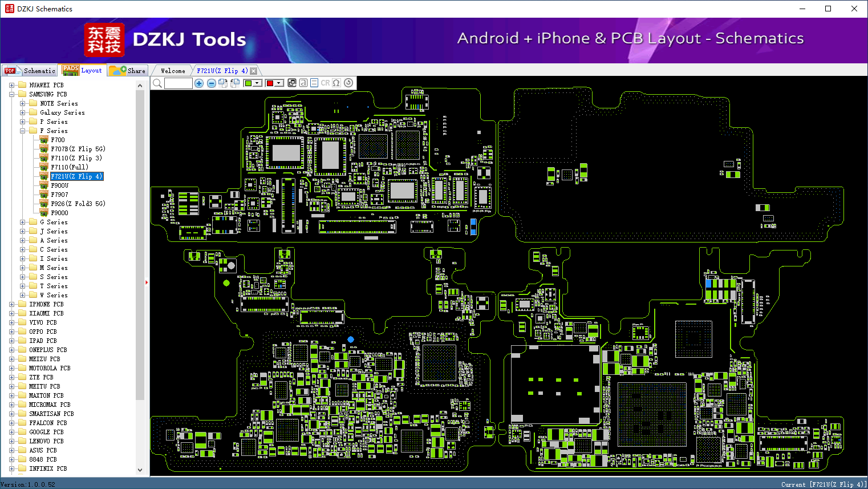Select the P Series folder label
868x489 pixels.
(54, 122)
